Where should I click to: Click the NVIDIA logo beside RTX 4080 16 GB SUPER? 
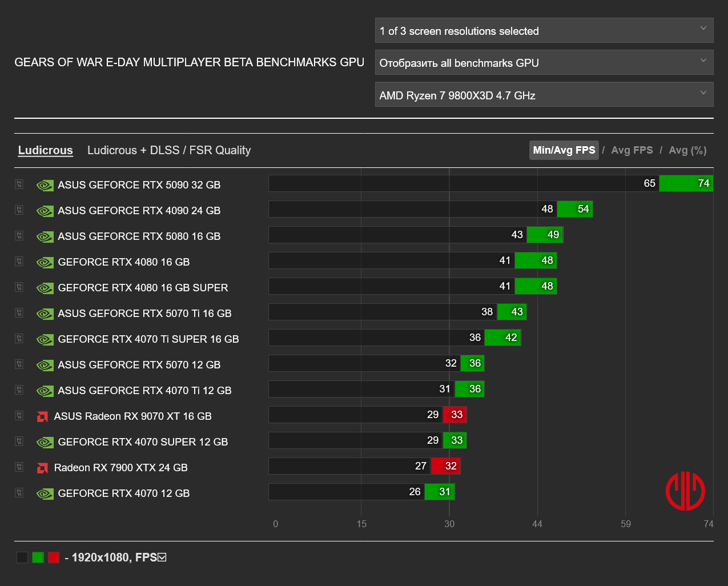[x=45, y=288]
